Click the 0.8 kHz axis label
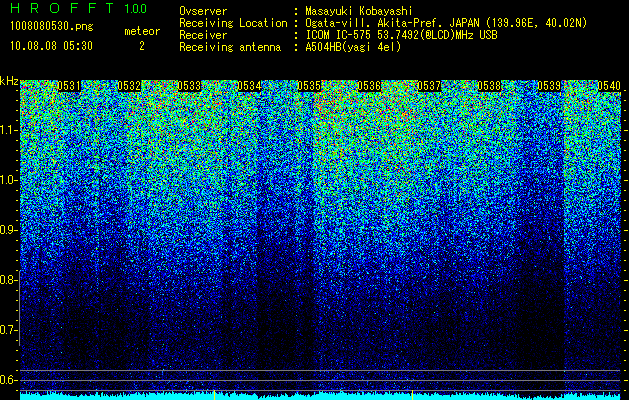The image size is (629, 400). (x=9, y=280)
